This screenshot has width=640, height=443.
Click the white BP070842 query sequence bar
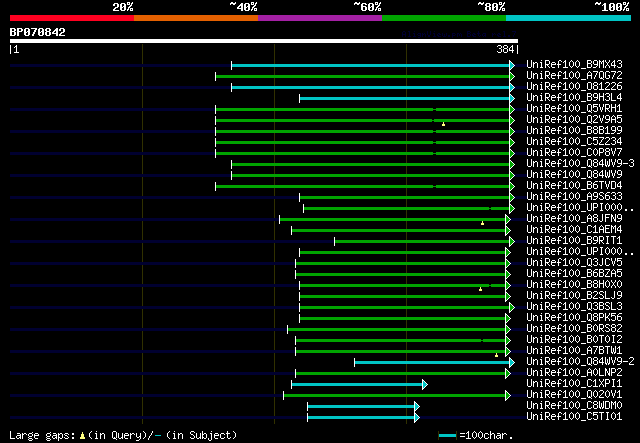click(264, 41)
